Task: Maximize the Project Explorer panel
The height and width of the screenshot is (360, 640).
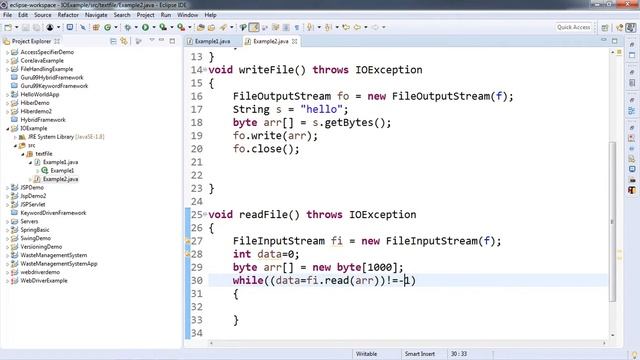Action: (172, 41)
